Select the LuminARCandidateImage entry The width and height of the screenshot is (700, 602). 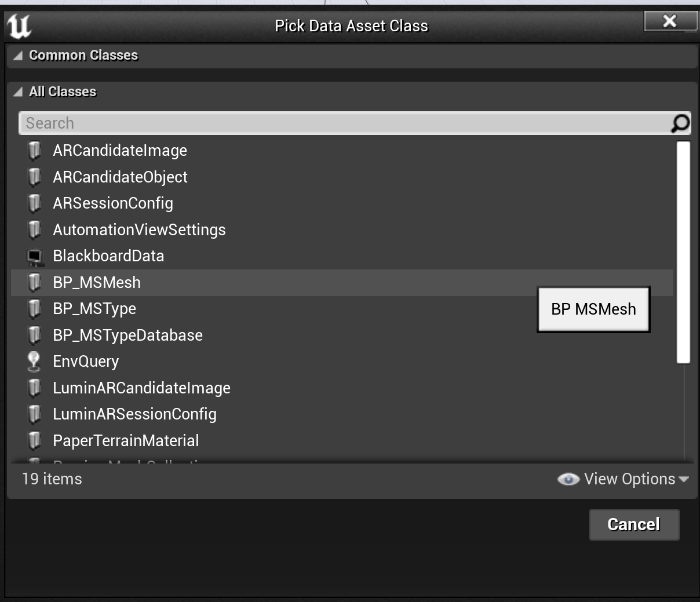[141, 388]
